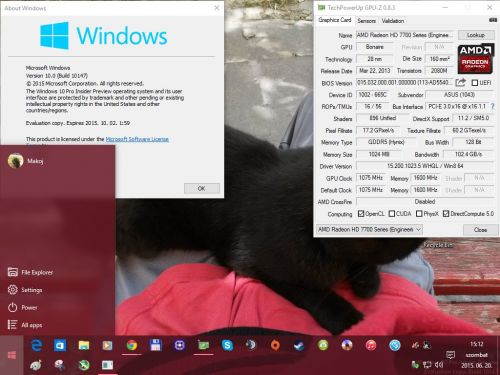Toggle the OpenCL checkbox in GPU-Z
The image size is (500, 375).
[x=361, y=214]
